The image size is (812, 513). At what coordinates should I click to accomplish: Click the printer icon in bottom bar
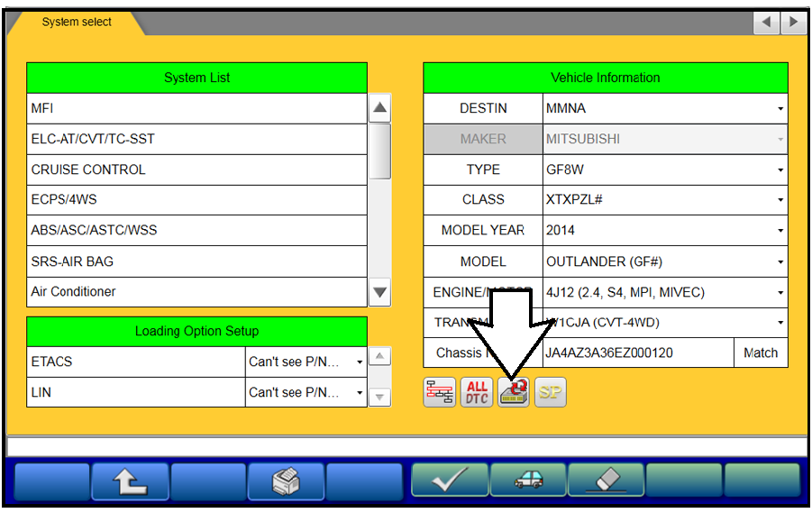coord(286,481)
